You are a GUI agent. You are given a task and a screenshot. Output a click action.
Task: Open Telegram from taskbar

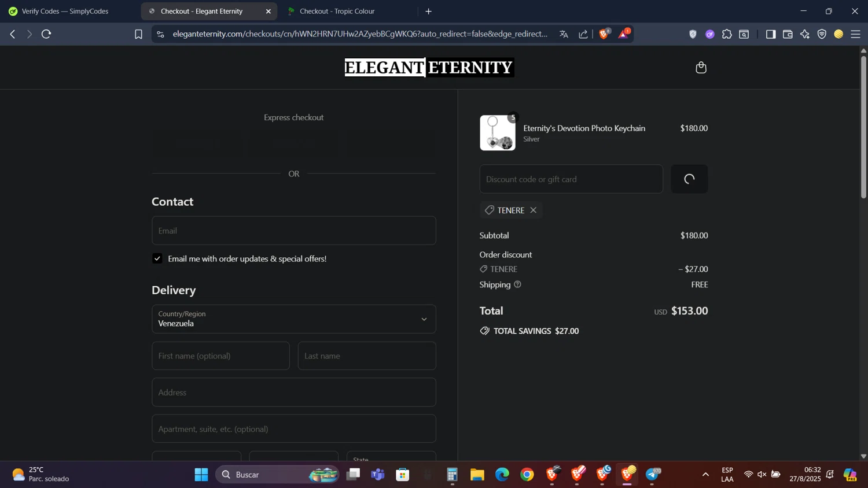point(653,475)
